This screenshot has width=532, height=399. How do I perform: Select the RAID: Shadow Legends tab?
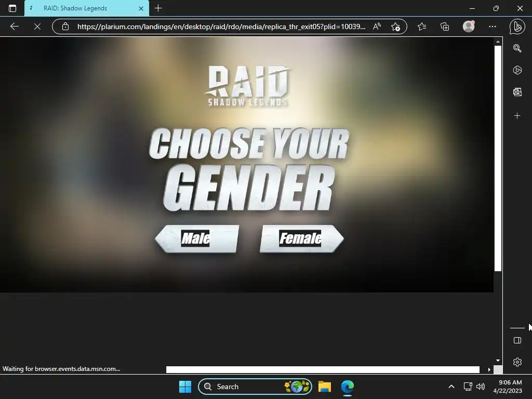pos(87,8)
